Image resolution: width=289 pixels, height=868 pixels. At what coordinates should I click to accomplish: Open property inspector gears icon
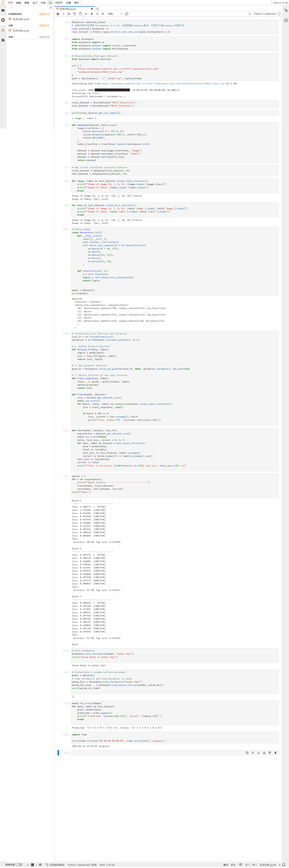click(x=286, y=10)
